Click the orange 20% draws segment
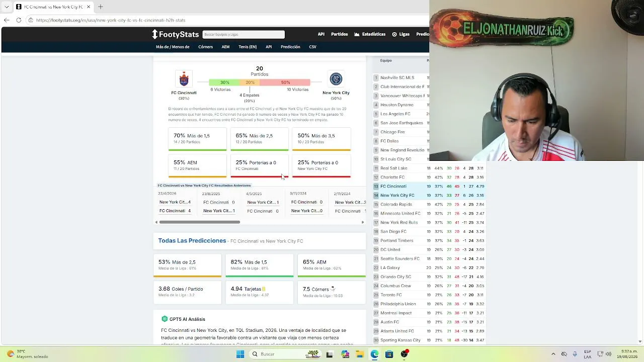The height and width of the screenshot is (362, 644). point(250,82)
